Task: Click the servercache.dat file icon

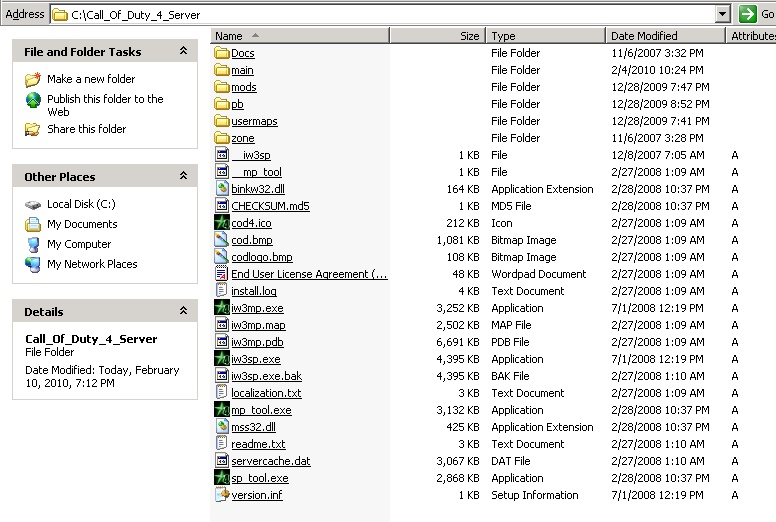Action: point(222,461)
